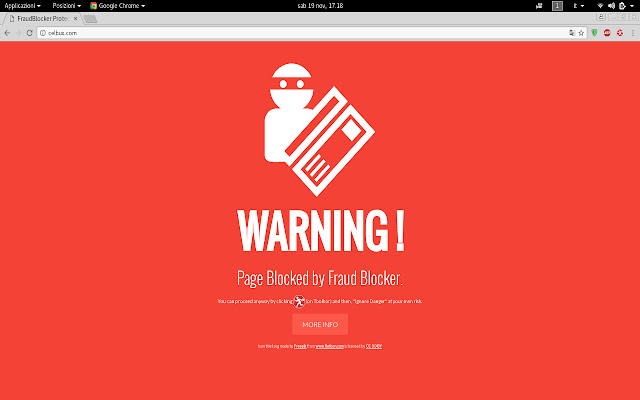
Task: Open the www.flaticon.com link
Action: point(330,346)
